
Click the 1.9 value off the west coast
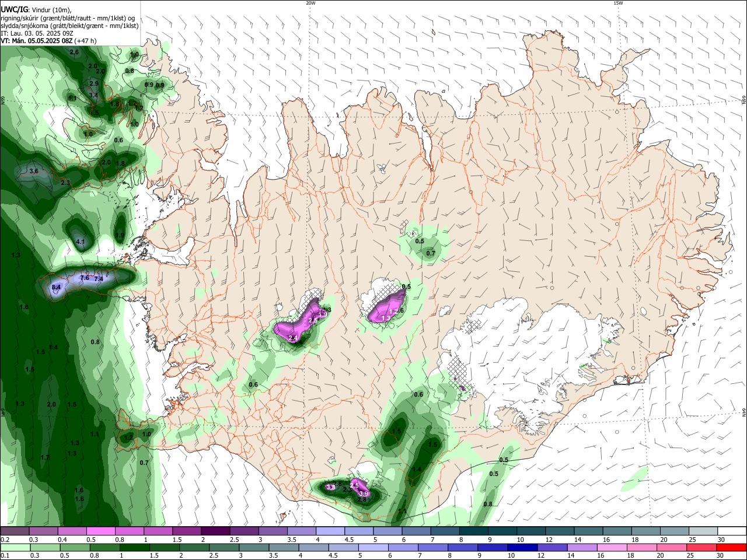(120, 236)
